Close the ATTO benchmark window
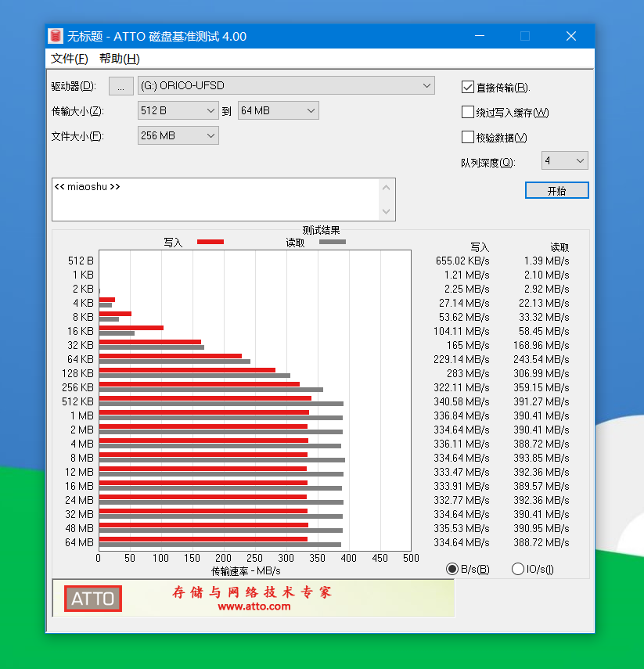 point(571,36)
